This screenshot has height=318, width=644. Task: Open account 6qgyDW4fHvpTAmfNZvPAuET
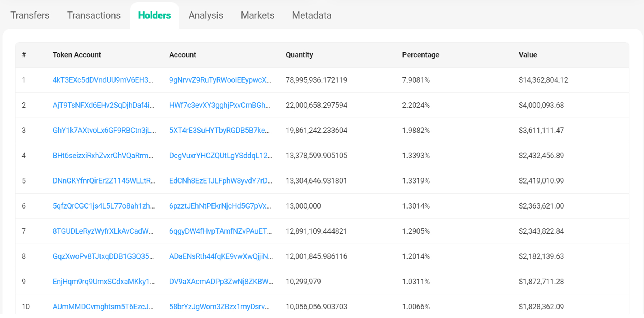point(220,231)
